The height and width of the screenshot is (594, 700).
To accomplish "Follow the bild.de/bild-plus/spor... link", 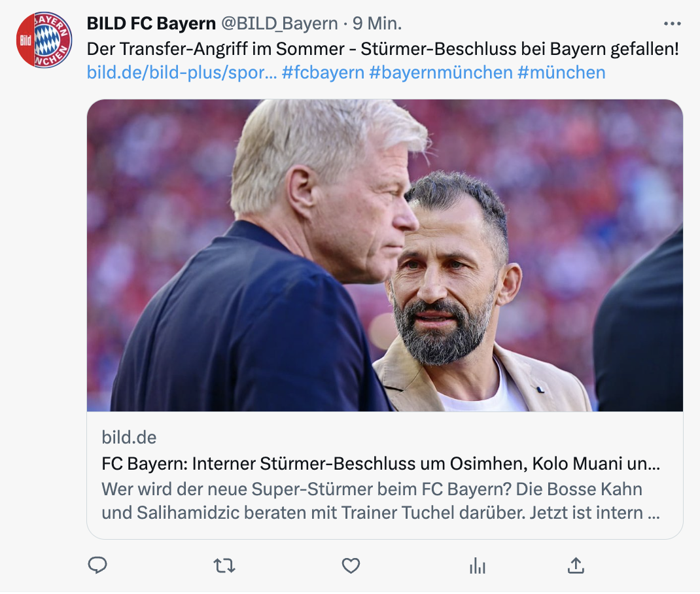I will [x=182, y=72].
